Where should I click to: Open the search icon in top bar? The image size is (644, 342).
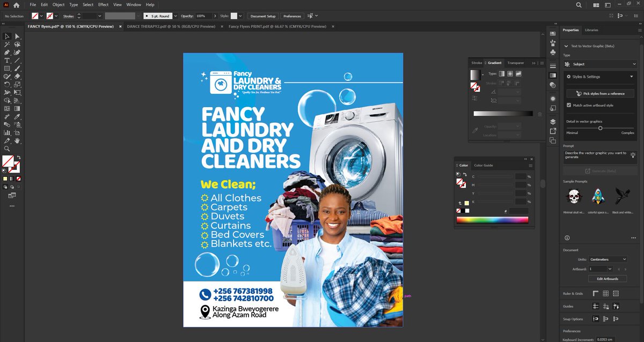tap(579, 5)
